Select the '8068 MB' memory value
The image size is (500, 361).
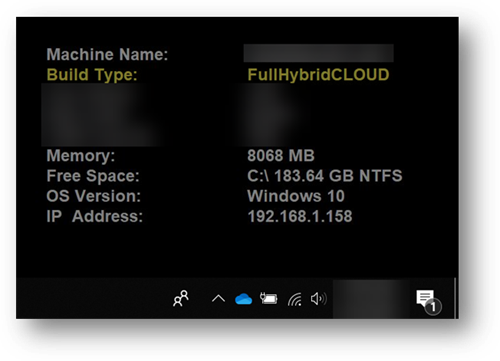[x=281, y=156]
